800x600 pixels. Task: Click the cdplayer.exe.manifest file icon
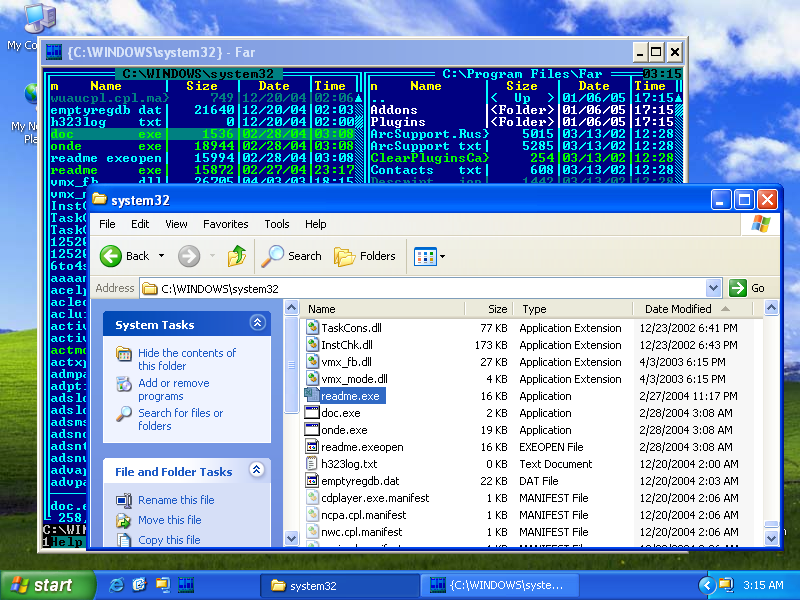pyautogui.click(x=312, y=497)
